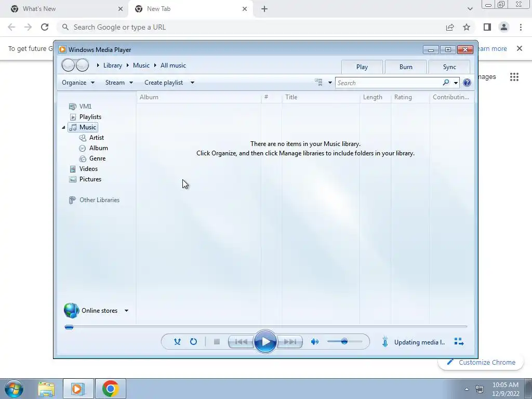Adjust the volume slider knob

344,341
